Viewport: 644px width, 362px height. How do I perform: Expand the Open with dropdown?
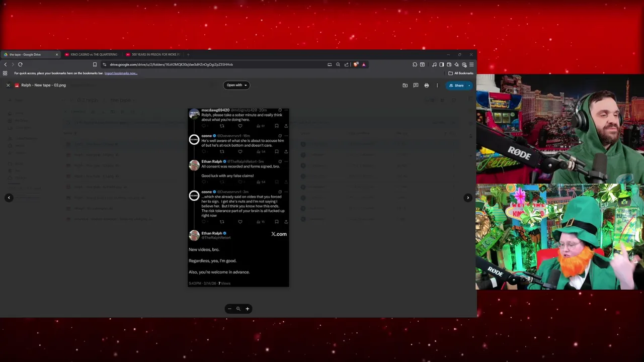(x=236, y=85)
